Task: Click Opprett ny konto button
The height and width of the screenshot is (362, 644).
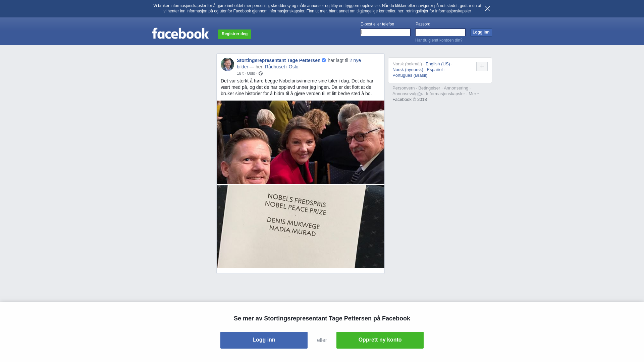Action: (380, 340)
